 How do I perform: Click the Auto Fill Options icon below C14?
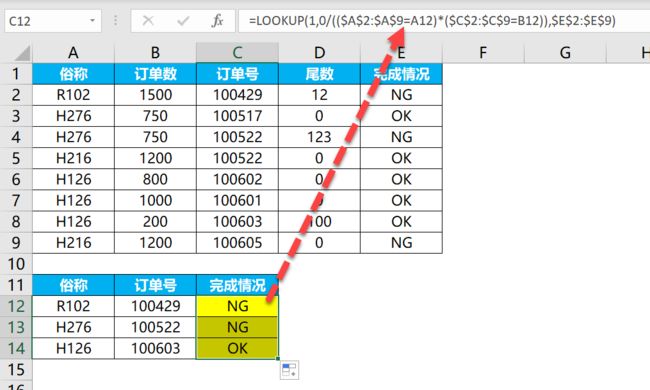[289, 370]
